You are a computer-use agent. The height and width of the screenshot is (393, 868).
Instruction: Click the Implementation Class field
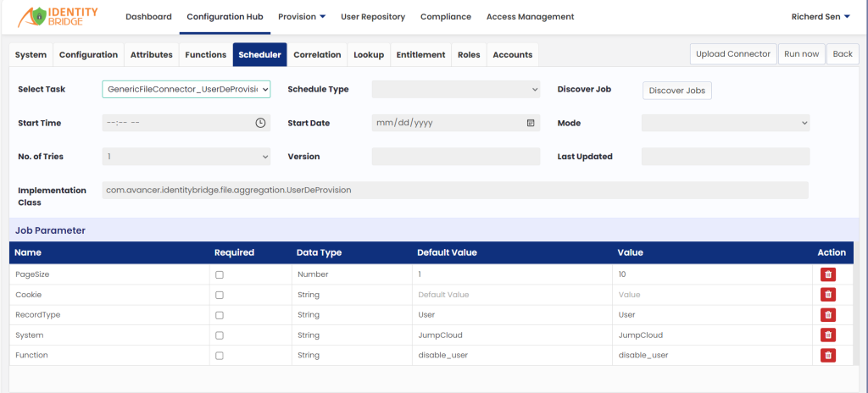455,191
